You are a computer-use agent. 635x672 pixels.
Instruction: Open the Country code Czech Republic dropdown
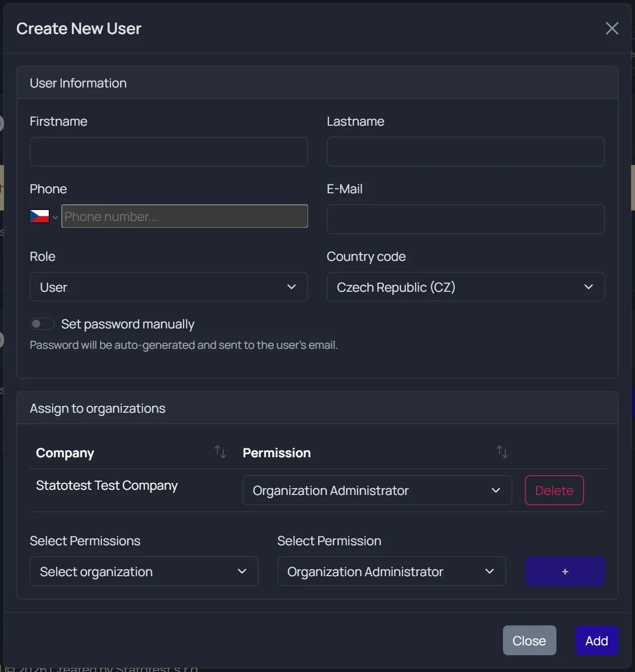tap(466, 287)
